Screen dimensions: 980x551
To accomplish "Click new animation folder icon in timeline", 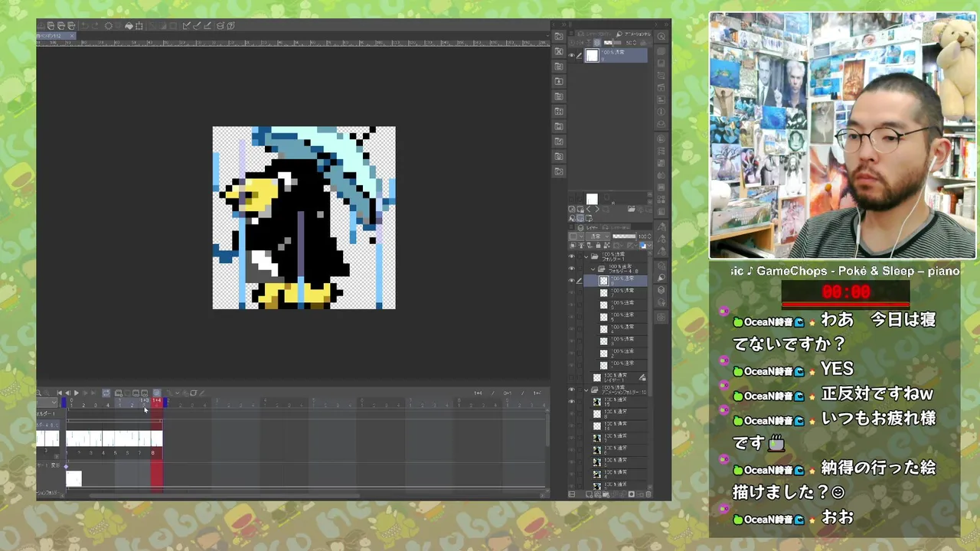I will coord(119,393).
